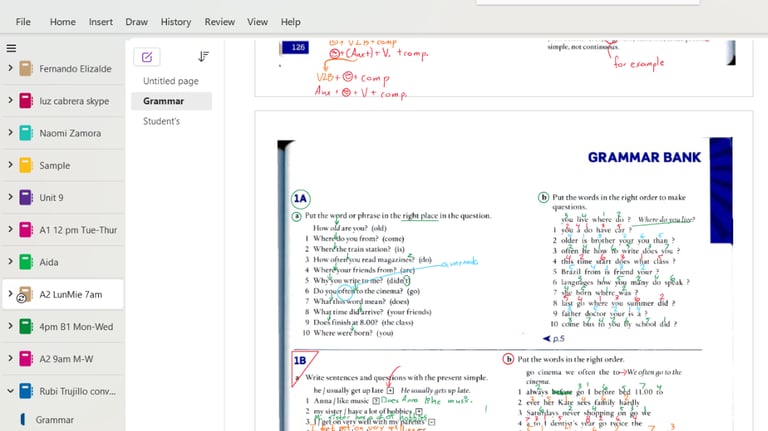Open the sort pages icon
Screen dimensions: 768x431
(x=203, y=57)
